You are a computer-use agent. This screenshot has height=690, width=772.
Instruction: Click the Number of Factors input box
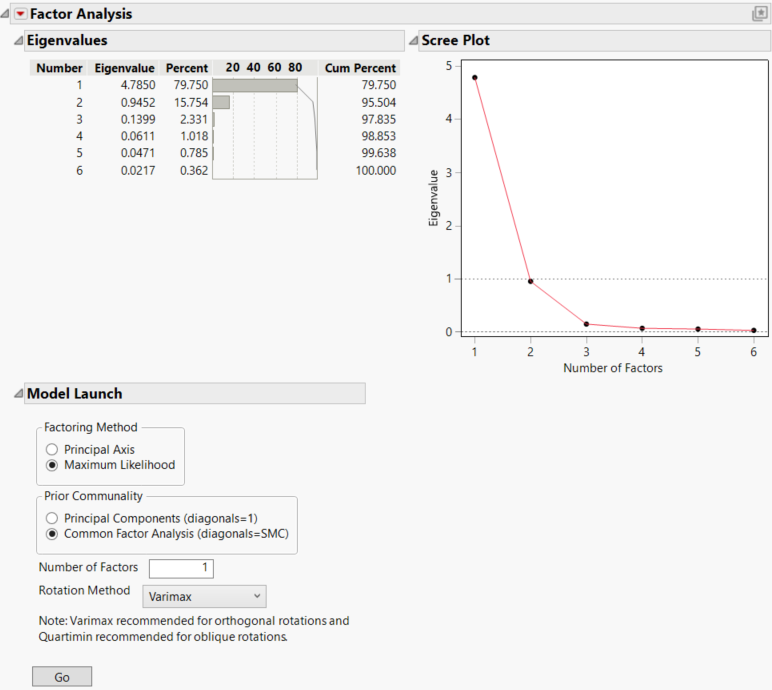[x=181, y=568]
